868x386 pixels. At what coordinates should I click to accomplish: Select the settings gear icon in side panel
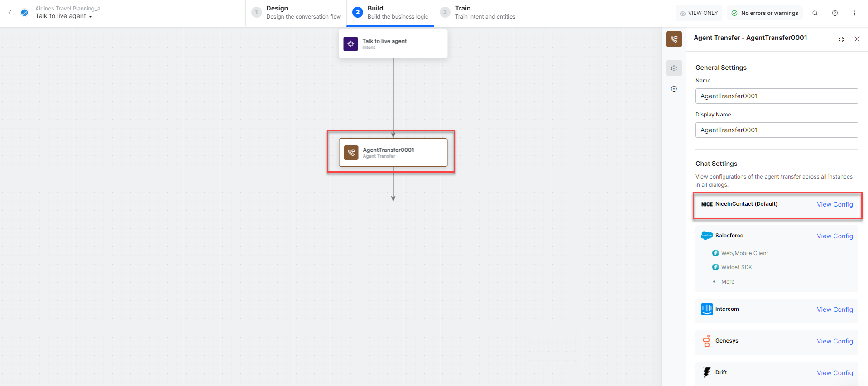point(674,68)
